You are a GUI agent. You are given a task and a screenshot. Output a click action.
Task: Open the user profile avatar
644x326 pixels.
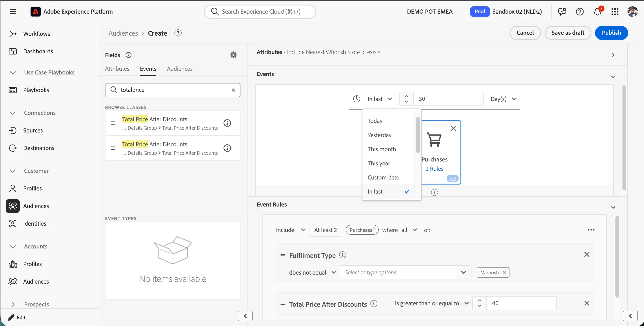[x=633, y=11]
